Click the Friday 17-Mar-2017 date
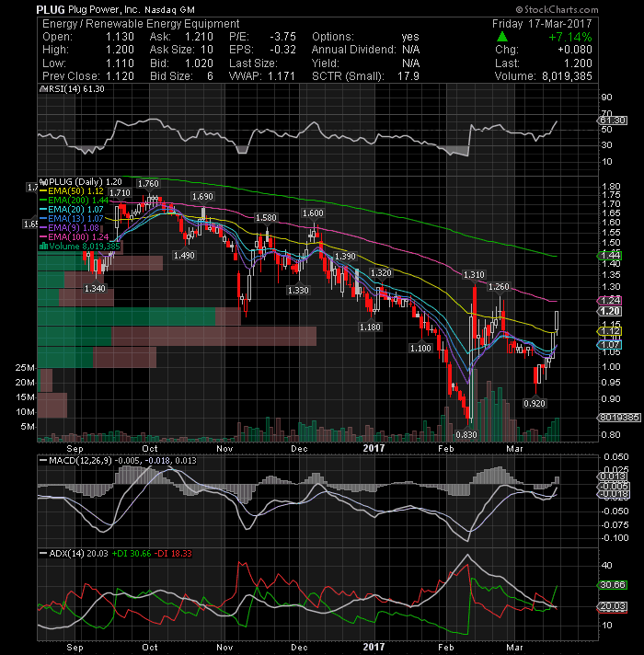Viewport: 644px width, 655px height. (x=542, y=24)
